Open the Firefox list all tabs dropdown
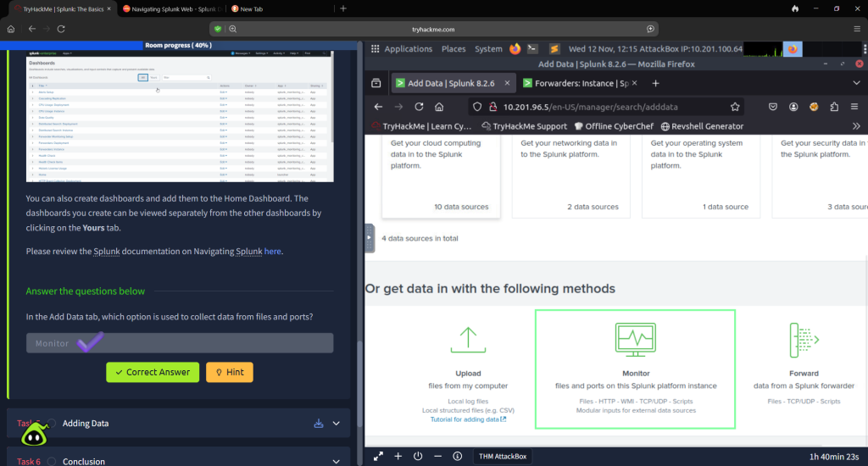This screenshot has height=466, width=868. click(854, 83)
